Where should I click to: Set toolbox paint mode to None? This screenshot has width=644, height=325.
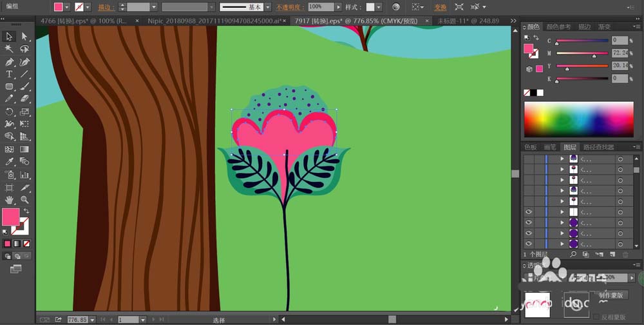[26, 244]
